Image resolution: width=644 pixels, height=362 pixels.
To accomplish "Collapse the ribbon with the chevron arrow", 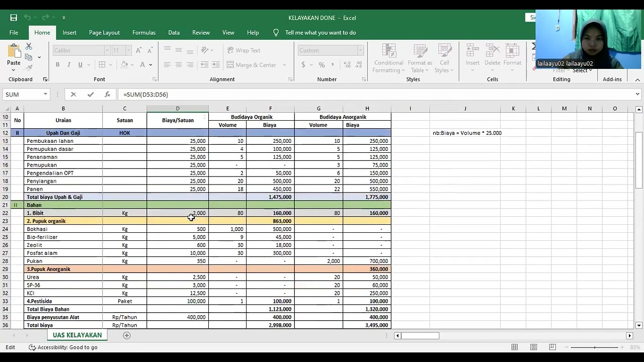I will pyautogui.click(x=637, y=79).
